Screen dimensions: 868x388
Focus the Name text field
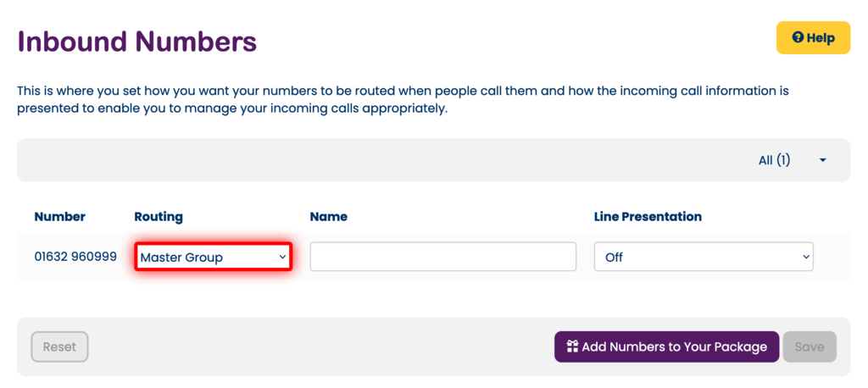[442, 257]
